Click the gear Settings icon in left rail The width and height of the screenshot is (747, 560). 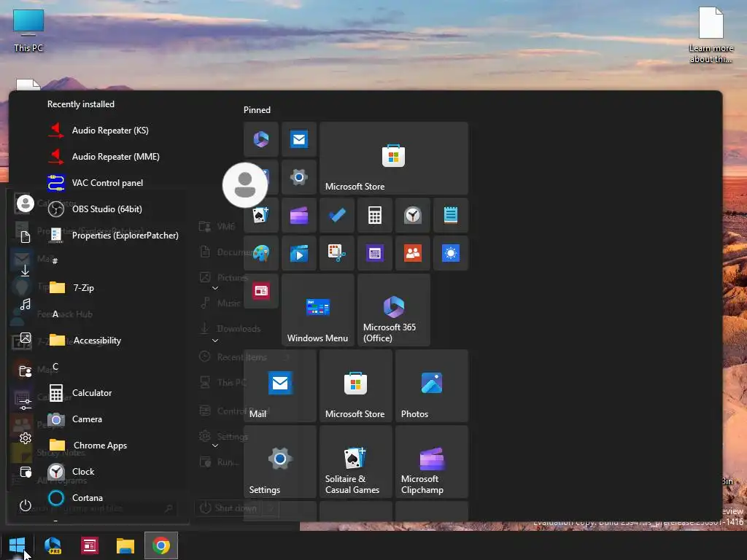(26, 438)
